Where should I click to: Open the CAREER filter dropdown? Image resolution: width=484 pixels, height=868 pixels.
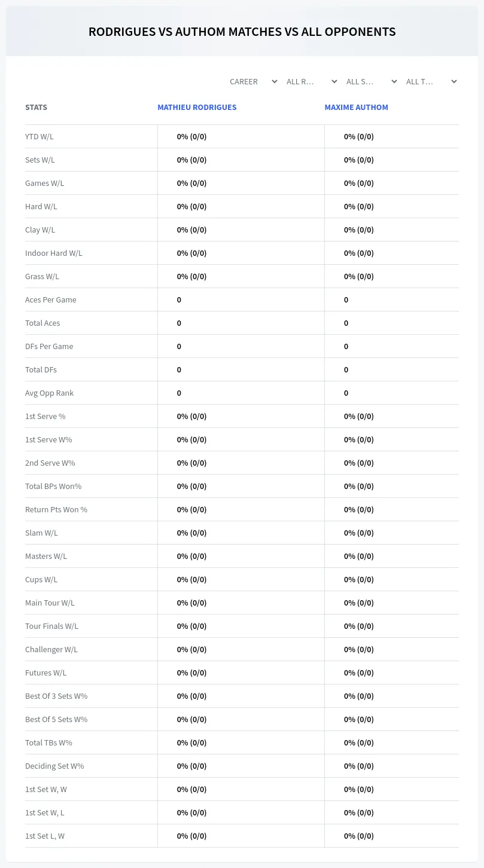point(253,81)
